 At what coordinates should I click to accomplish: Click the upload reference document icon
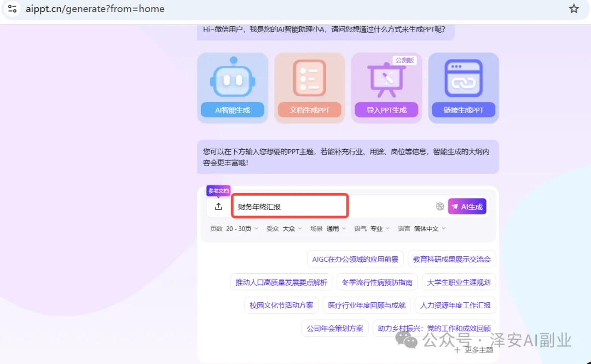click(218, 206)
